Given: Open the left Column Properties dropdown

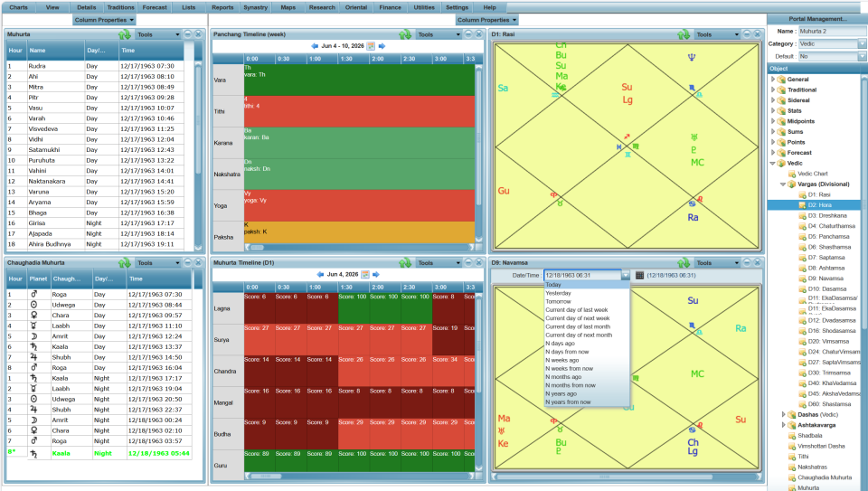Looking at the screenshot, I should click(104, 20).
